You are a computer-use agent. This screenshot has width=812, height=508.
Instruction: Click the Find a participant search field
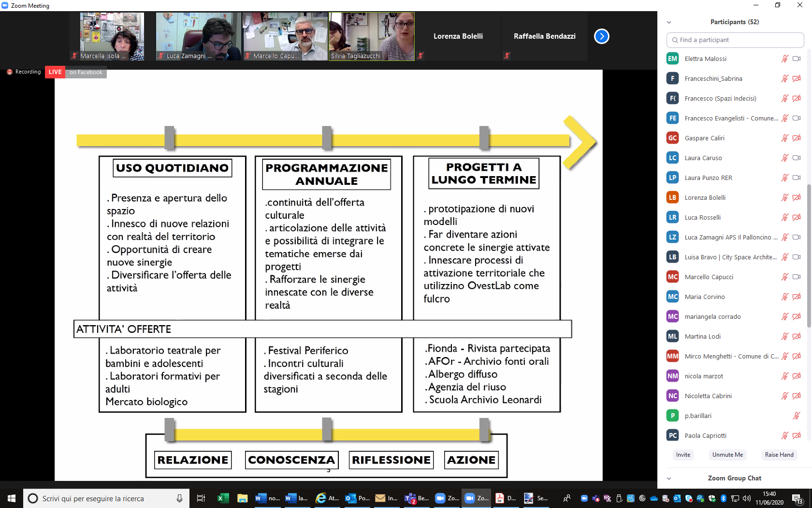[x=735, y=40]
